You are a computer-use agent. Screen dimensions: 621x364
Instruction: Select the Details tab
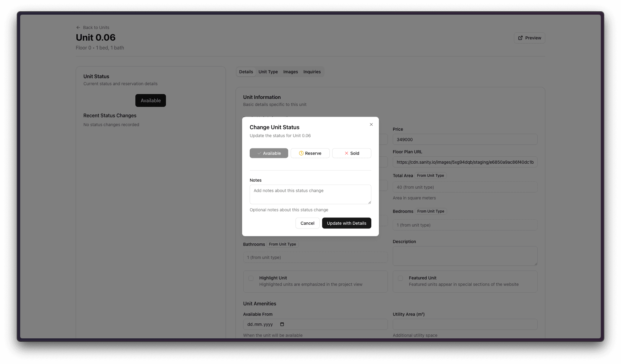(x=246, y=72)
